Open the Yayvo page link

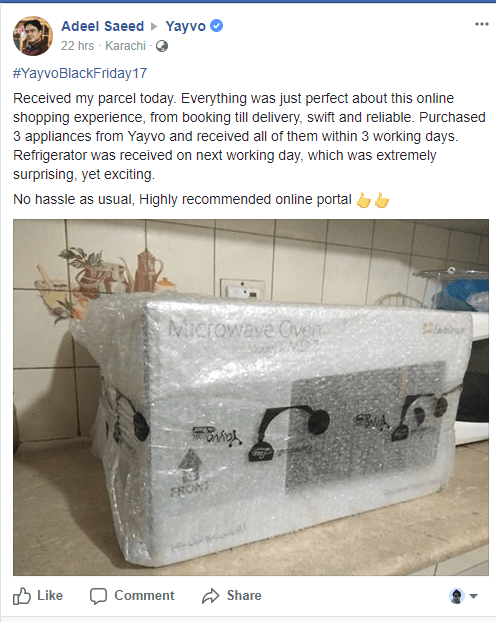pyautogui.click(x=186, y=26)
